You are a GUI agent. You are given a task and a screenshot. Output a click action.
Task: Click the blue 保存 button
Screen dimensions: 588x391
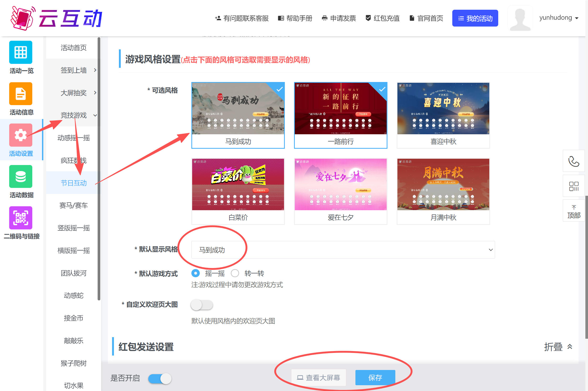(x=375, y=378)
